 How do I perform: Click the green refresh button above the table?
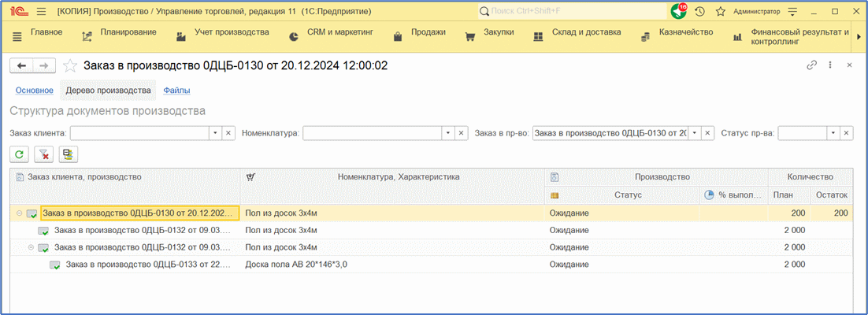pos(19,155)
